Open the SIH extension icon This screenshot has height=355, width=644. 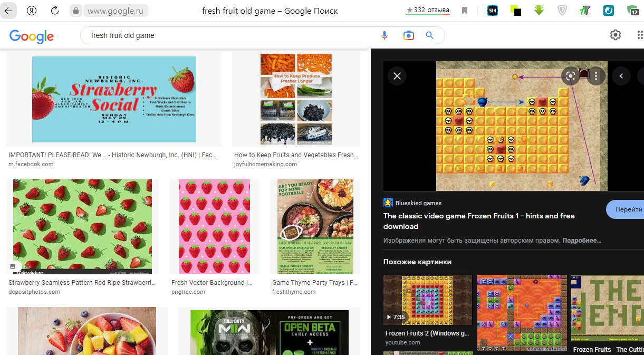pos(493,11)
